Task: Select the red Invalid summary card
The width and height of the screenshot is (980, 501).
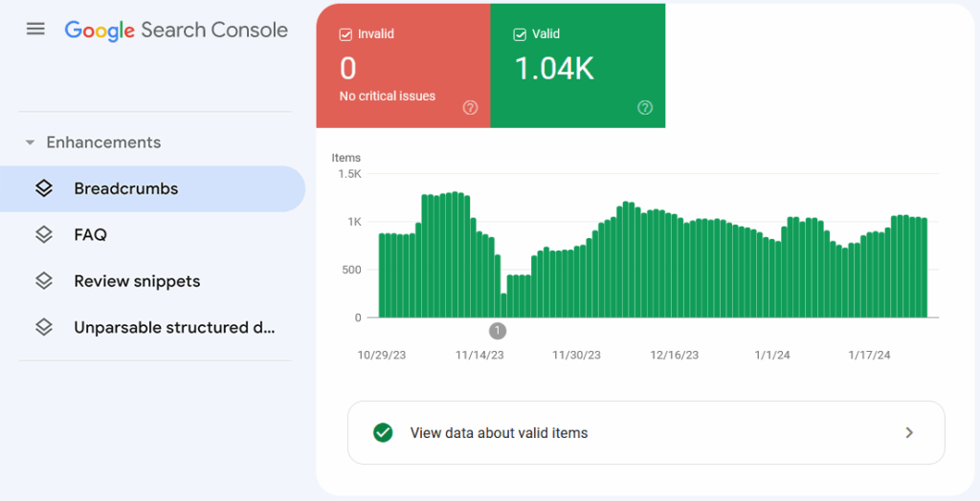Action: tap(403, 66)
